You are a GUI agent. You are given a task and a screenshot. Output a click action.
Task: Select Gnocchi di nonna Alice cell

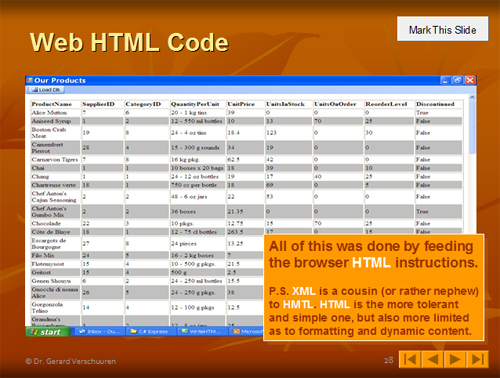55,293
